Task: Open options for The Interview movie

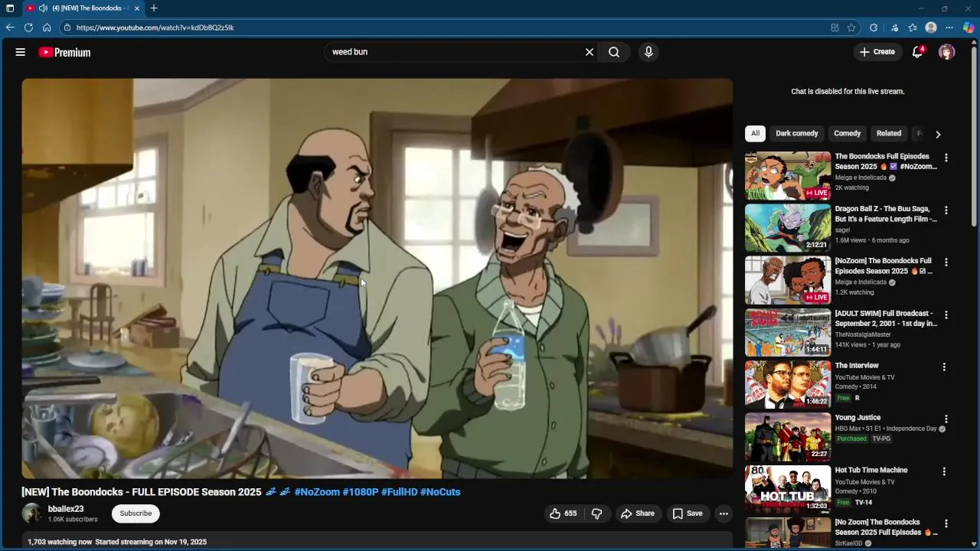Action: point(944,367)
